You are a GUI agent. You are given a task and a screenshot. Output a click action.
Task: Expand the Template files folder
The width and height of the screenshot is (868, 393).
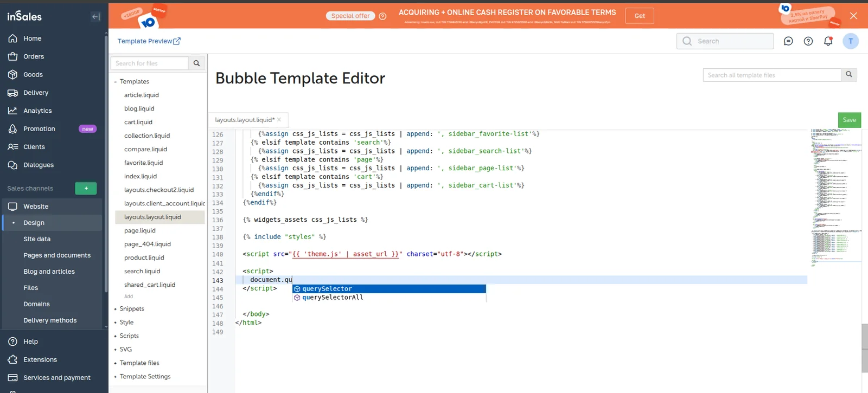[x=116, y=363]
